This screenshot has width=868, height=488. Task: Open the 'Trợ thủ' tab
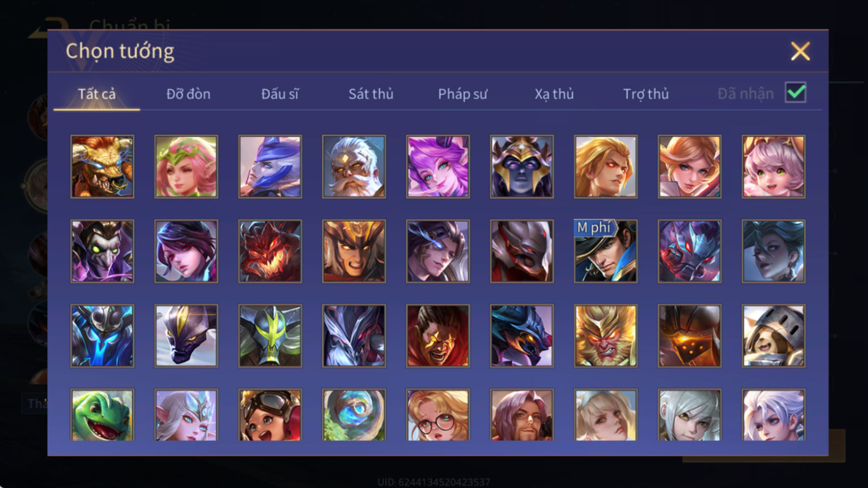tap(646, 94)
